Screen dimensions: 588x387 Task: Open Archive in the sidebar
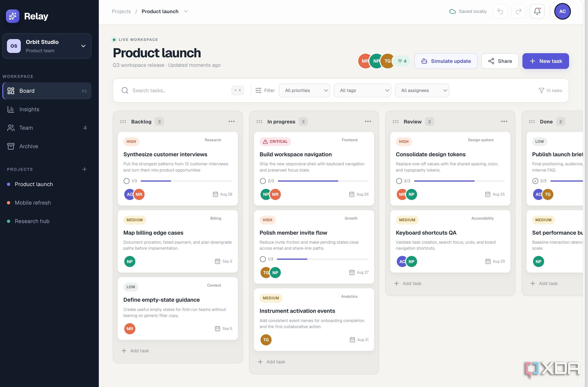[x=47, y=146]
